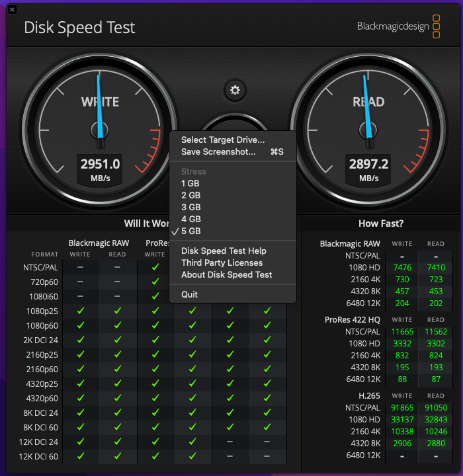
Task: Click the How Fast? heading
Action: point(381,223)
